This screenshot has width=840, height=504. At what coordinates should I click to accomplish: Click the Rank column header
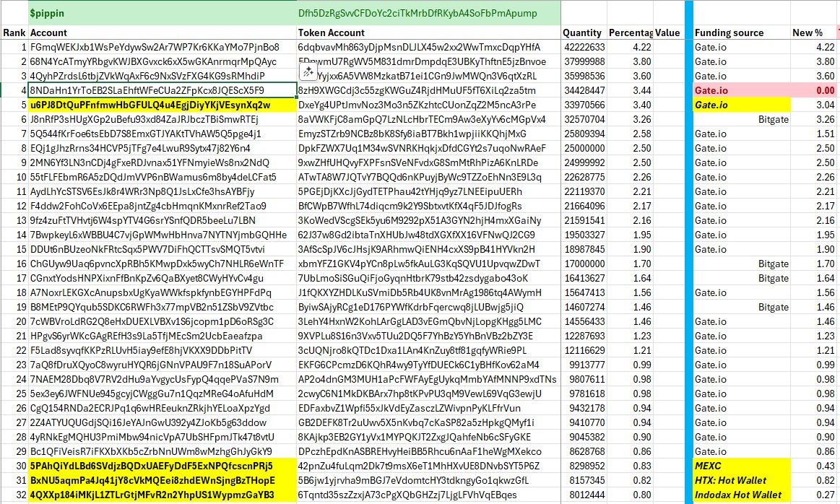click(x=14, y=32)
